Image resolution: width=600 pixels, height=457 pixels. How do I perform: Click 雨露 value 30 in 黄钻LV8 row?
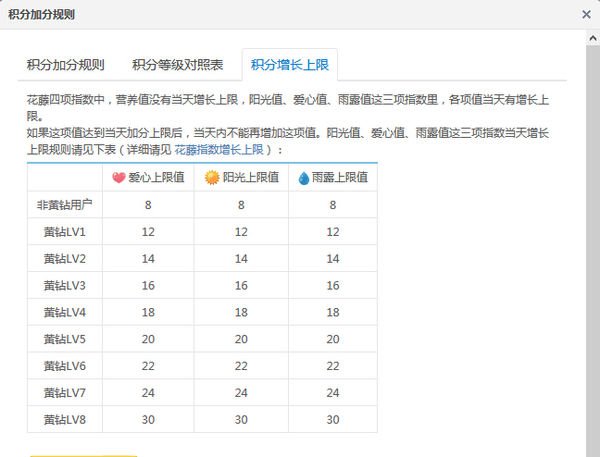click(333, 419)
